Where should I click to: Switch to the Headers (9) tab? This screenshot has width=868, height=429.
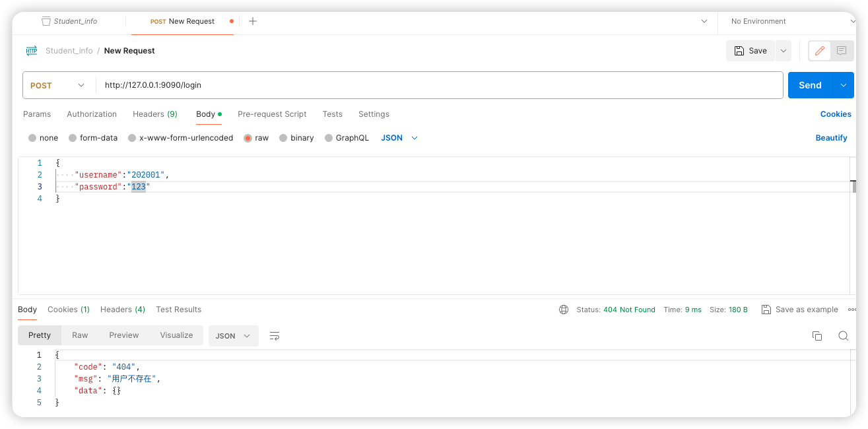coord(155,114)
